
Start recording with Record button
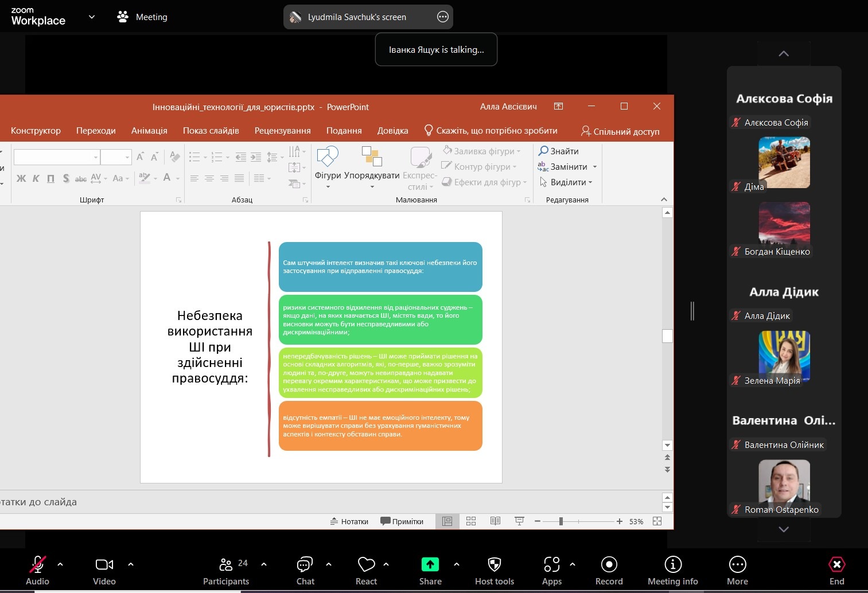pos(609,565)
